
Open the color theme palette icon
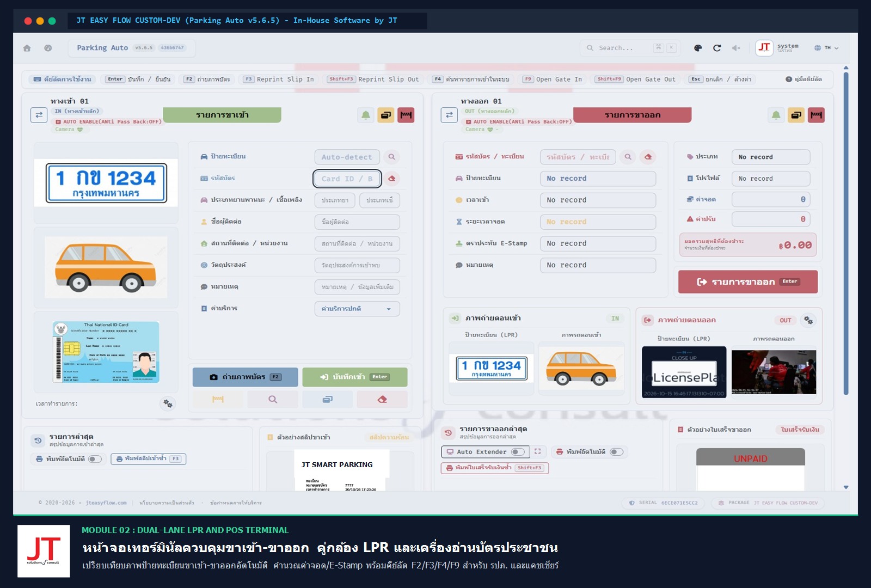coord(698,48)
